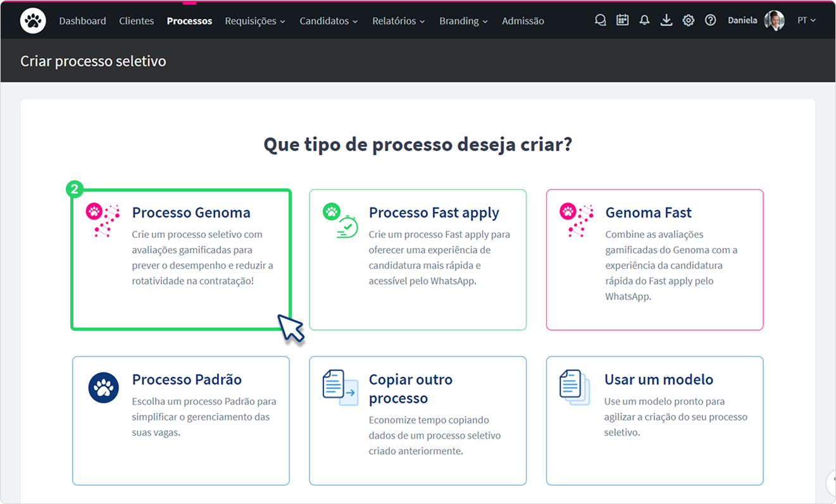The image size is (836, 504).
Task: Open the Clientes menu item
Action: point(137,21)
